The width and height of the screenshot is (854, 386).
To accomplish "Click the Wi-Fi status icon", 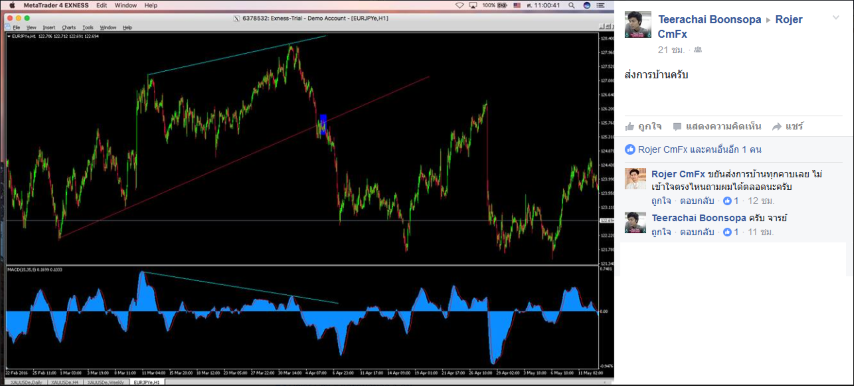I will (x=459, y=5).
